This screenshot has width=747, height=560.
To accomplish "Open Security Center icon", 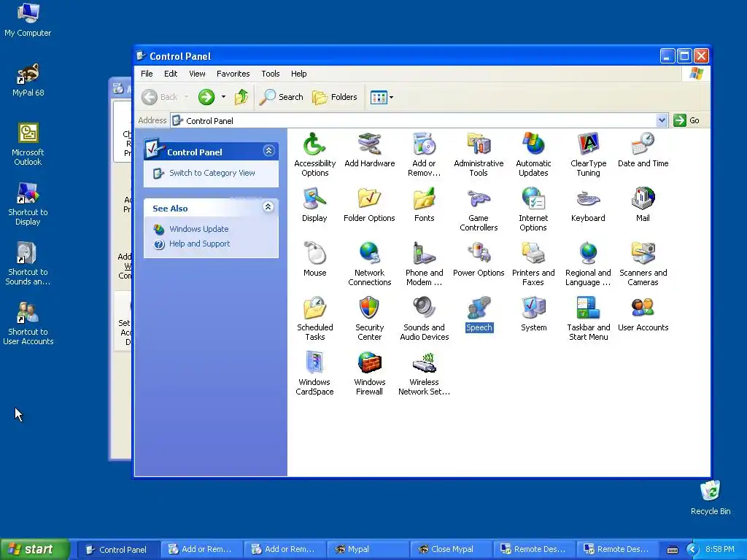I will point(369,319).
